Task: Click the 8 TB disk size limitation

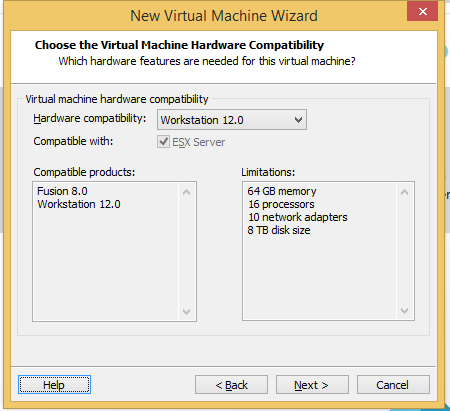Action: coord(279,230)
